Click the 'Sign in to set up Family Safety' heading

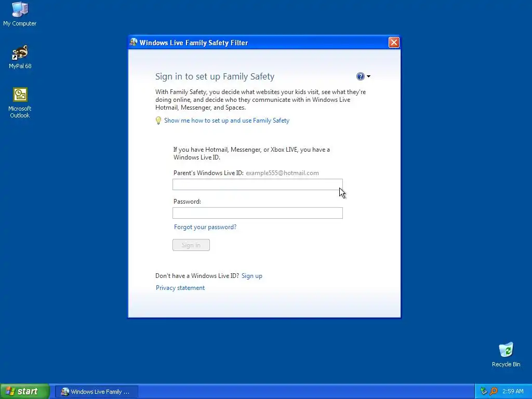click(215, 77)
